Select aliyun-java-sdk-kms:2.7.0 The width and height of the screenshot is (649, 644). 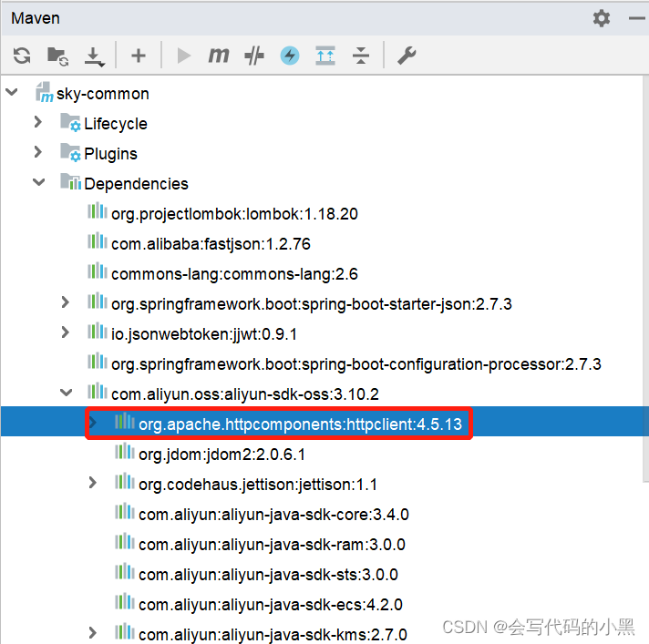273,635
